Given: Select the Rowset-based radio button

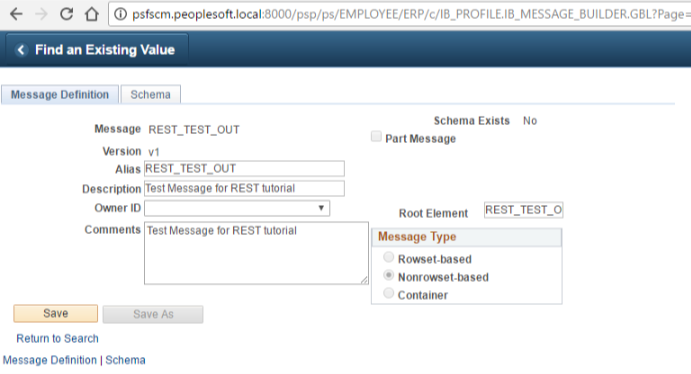Looking at the screenshot, I should click(x=388, y=257).
